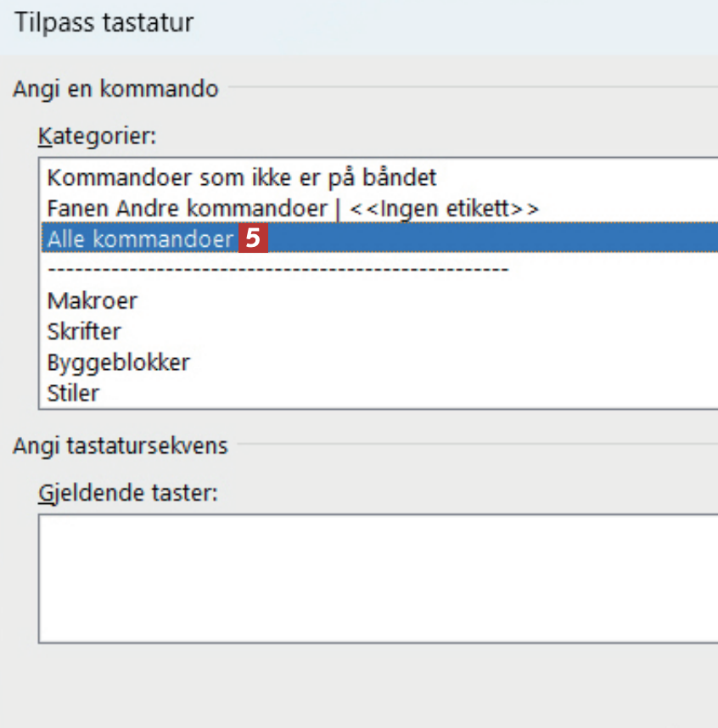Choose Skrifter in the category list
The height and width of the screenshot is (728, 718).
coord(84,332)
